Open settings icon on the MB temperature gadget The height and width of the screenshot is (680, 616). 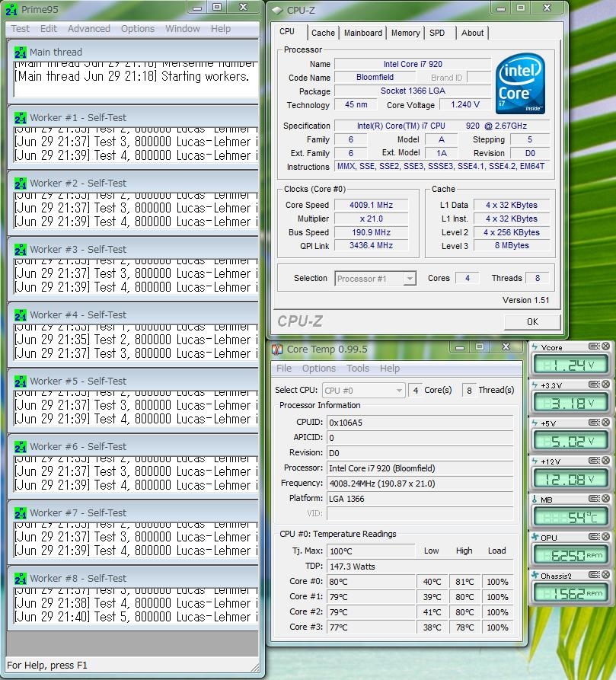(594, 499)
